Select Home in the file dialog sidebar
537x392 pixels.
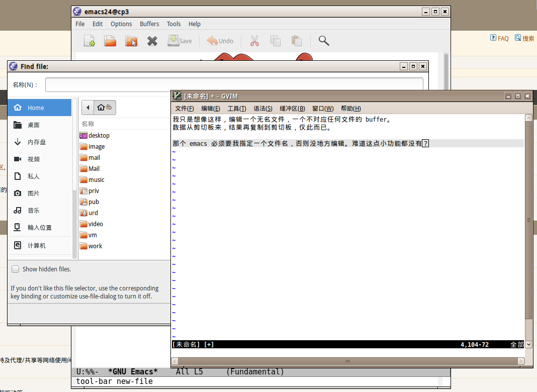click(40, 108)
